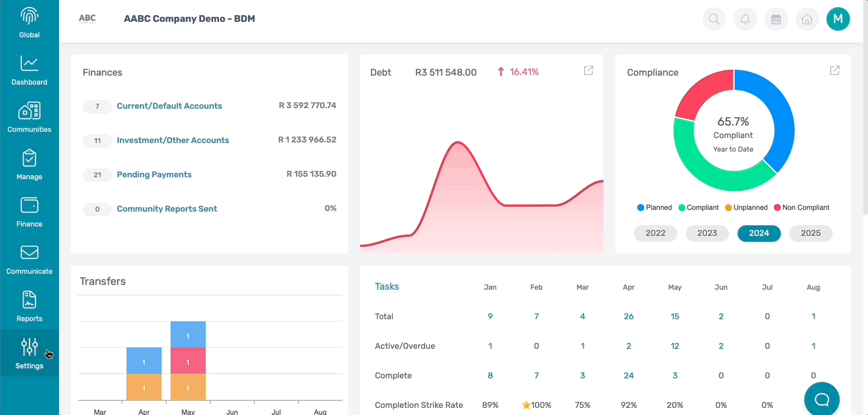Click the peak of the Debt chart
This screenshot has width=868, height=415.
456,142
